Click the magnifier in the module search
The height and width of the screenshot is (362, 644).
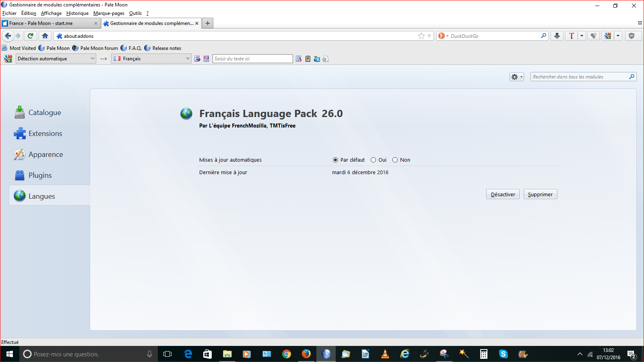632,76
